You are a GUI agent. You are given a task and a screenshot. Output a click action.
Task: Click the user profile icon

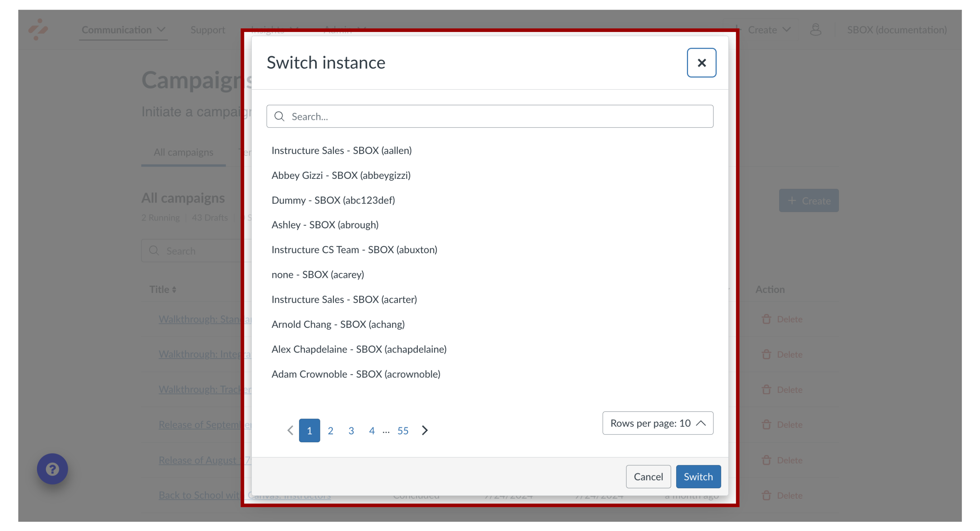pyautogui.click(x=815, y=29)
